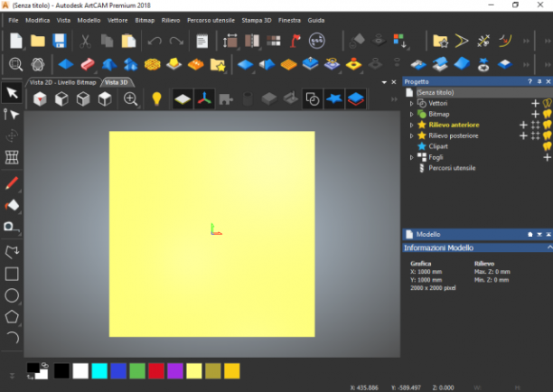Viewport: 553px width, 392px height.
Task: Choose the Node Editing tool
Action: [11, 115]
